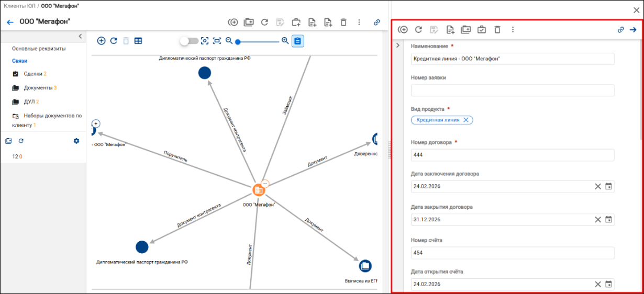Click refresh icon below sidebar list
The image size is (644, 294).
point(21,141)
